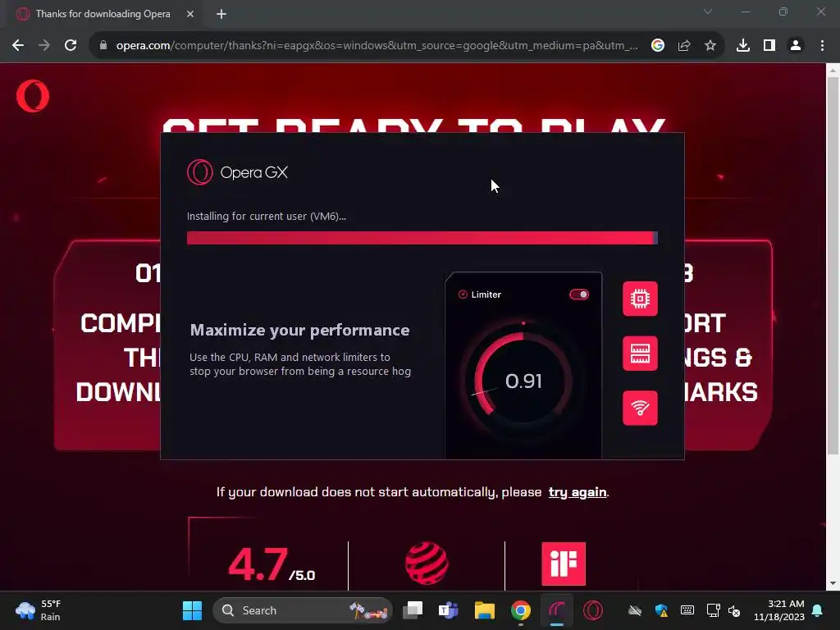Bookmark this tab with the star
The height and width of the screenshot is (630, 840).
[x=710, y=46]
